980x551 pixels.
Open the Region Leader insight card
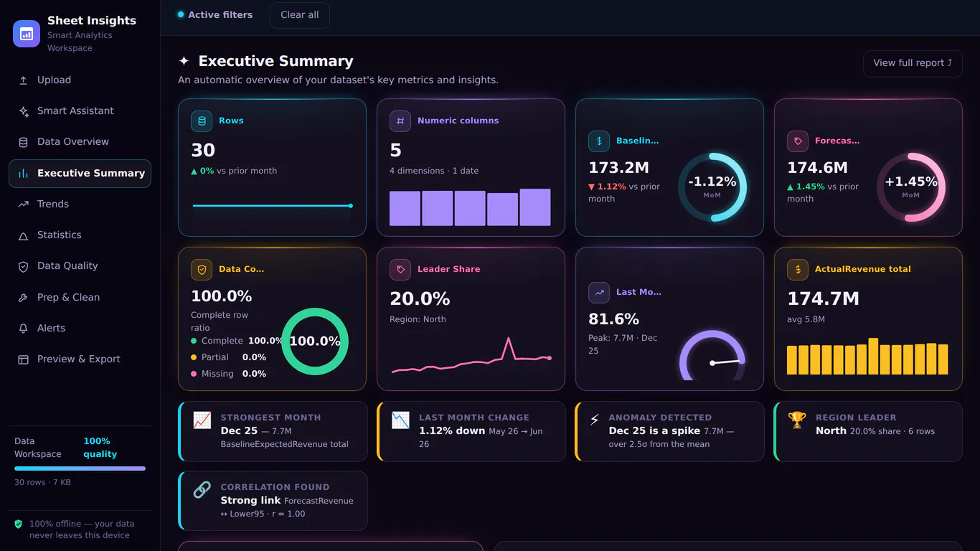tap(868, 431)
